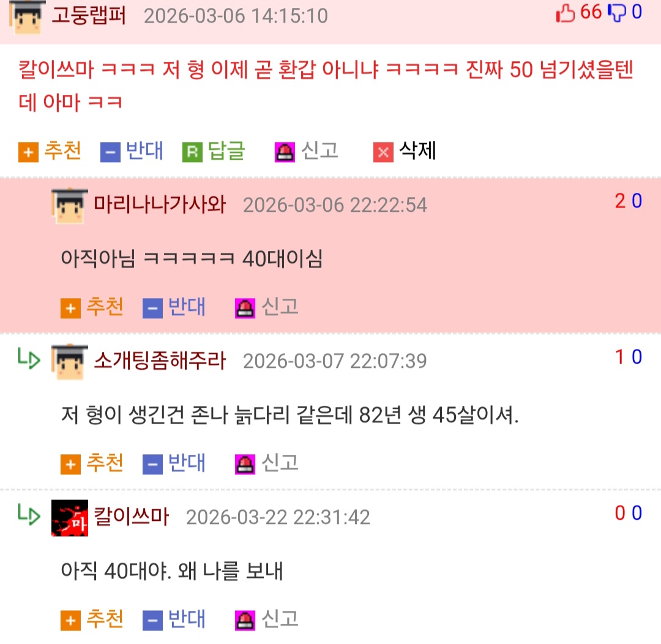Open the 칼이쓰마 red profile thumbnail
The height and width of the screenshot is (644, 661).
(70, 518)
